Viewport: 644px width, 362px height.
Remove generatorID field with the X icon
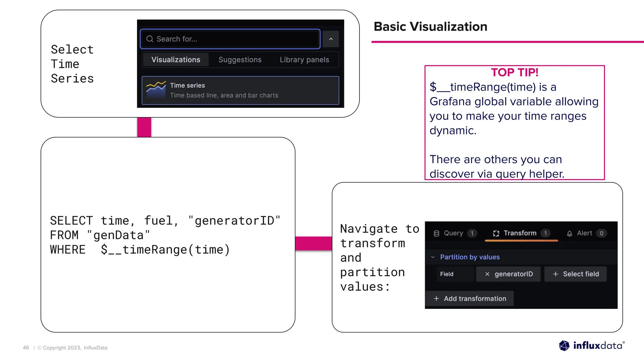[487, 274]
